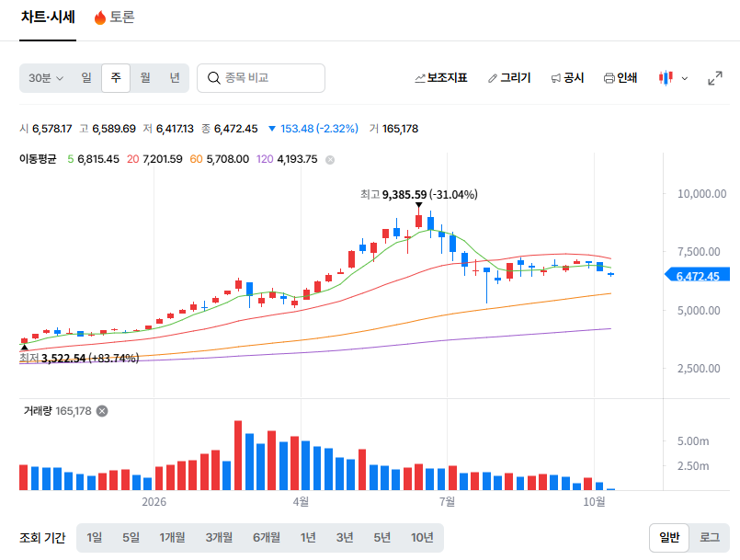
Task: Click the 고 6,589.69 high price
Action: (x=108, y=129)
